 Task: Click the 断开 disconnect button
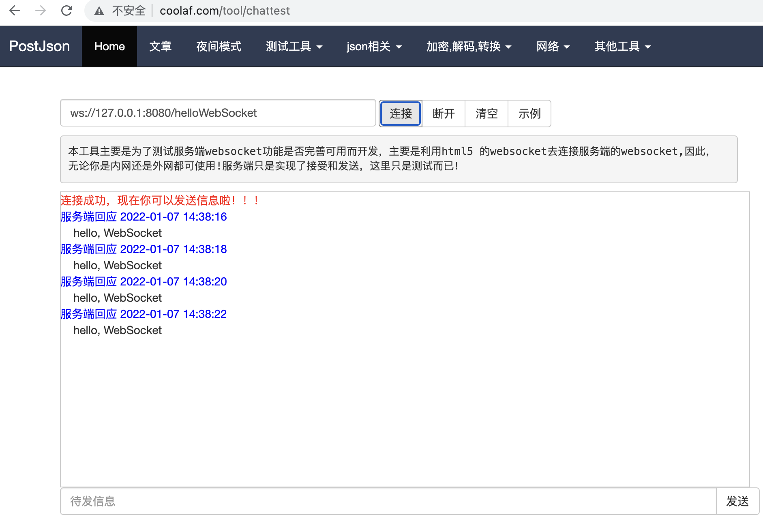point(444,114)
